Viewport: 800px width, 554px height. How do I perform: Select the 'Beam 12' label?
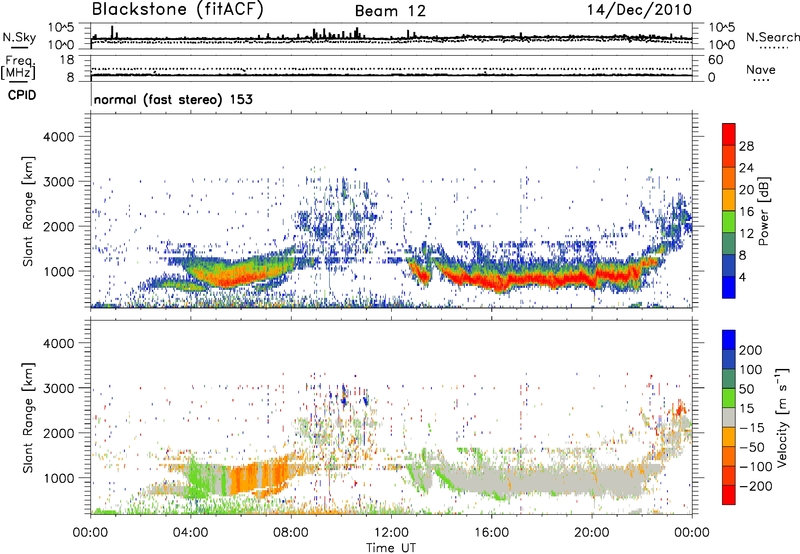point(390,11)
